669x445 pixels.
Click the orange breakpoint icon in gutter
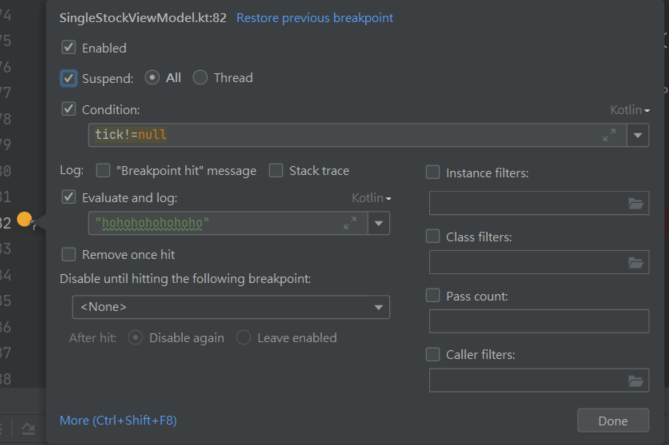point(26,220)
